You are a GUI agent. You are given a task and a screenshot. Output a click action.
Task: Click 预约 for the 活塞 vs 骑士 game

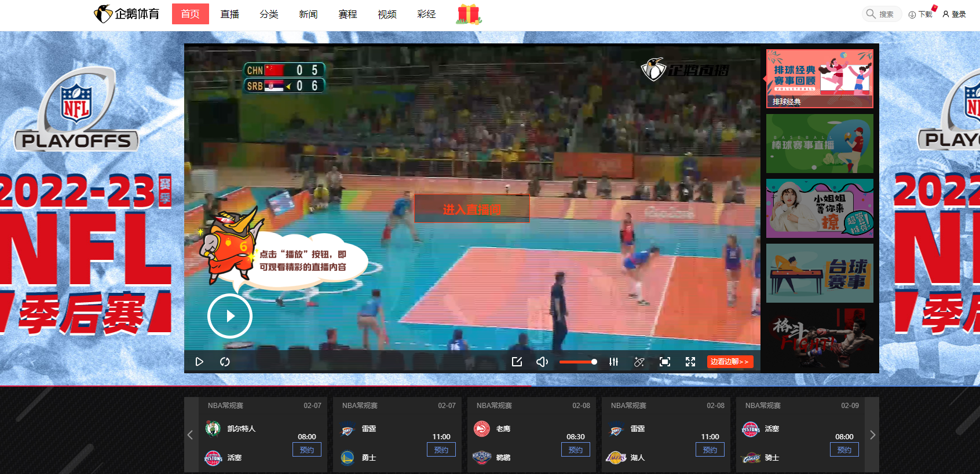pos(844,450)
